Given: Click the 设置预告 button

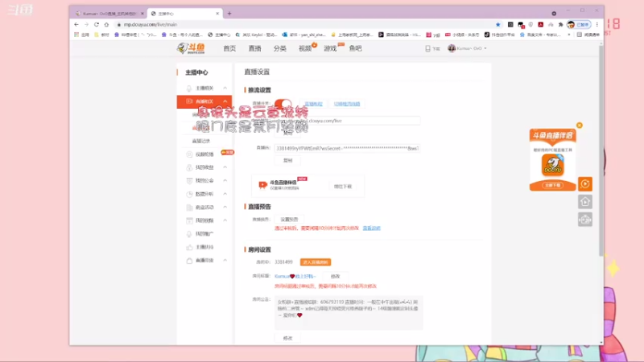Looking at the screenshot, I should click(x=289, y=220).
